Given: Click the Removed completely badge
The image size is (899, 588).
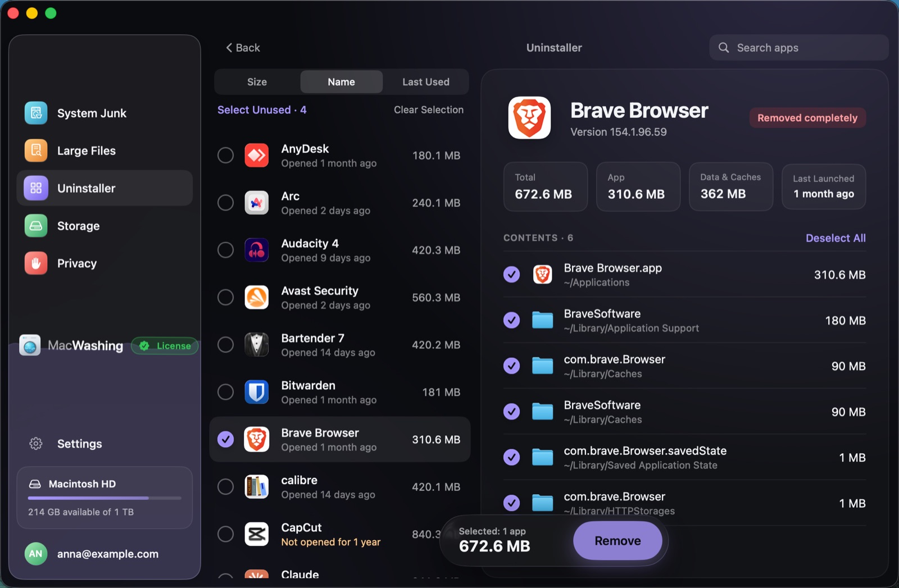Looking at the screenshot, I should [807, 118].
